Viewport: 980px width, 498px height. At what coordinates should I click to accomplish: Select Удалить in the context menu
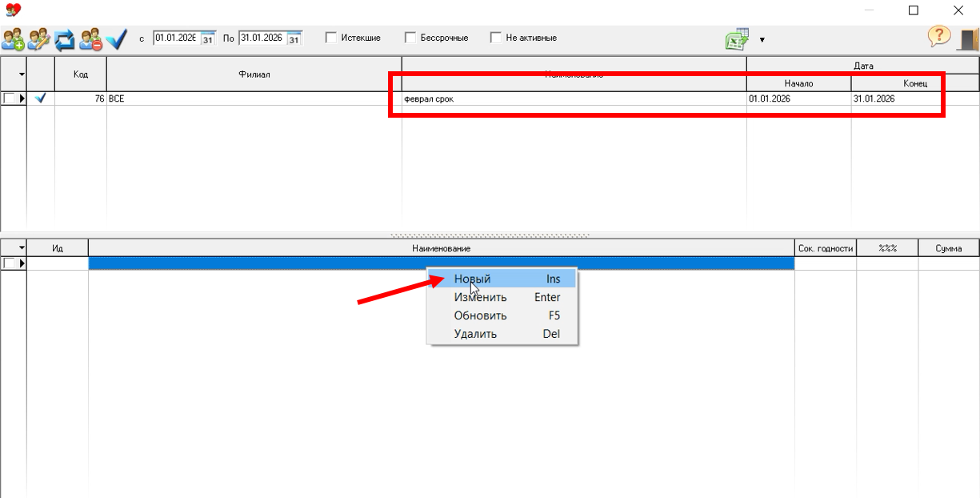point(502,334)
